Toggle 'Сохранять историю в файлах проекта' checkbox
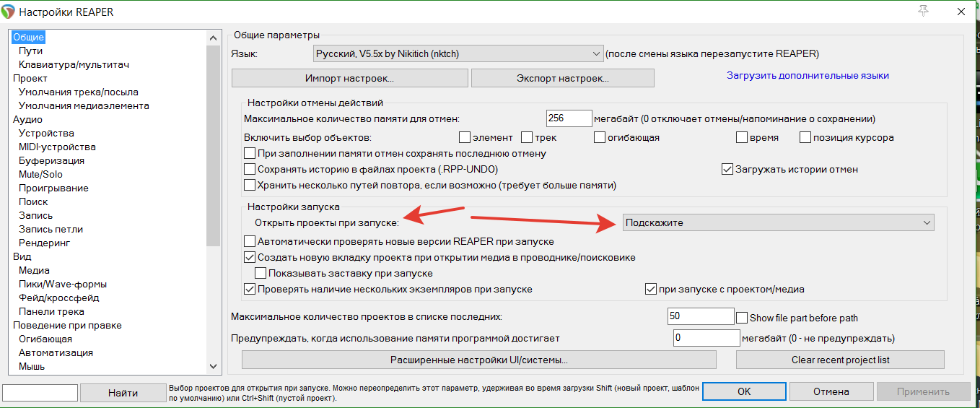 tap(250, 169)
